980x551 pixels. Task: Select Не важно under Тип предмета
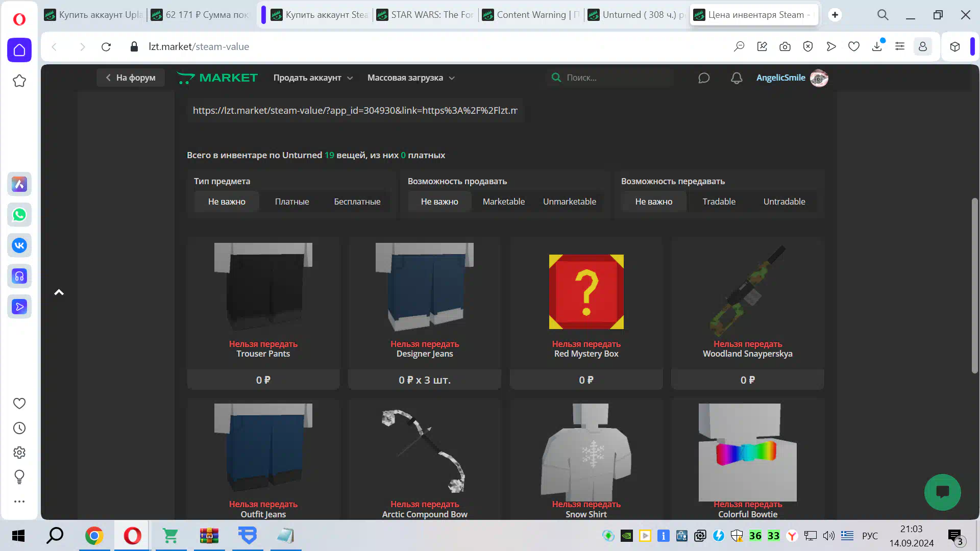pyautogui.click(x=227, y=202)
